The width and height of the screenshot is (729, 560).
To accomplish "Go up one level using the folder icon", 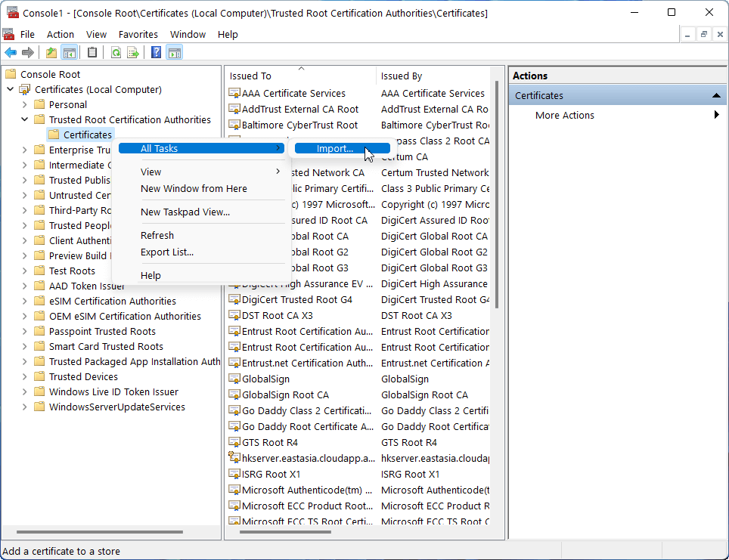I will pyautogui.click(x=51, y=53).
